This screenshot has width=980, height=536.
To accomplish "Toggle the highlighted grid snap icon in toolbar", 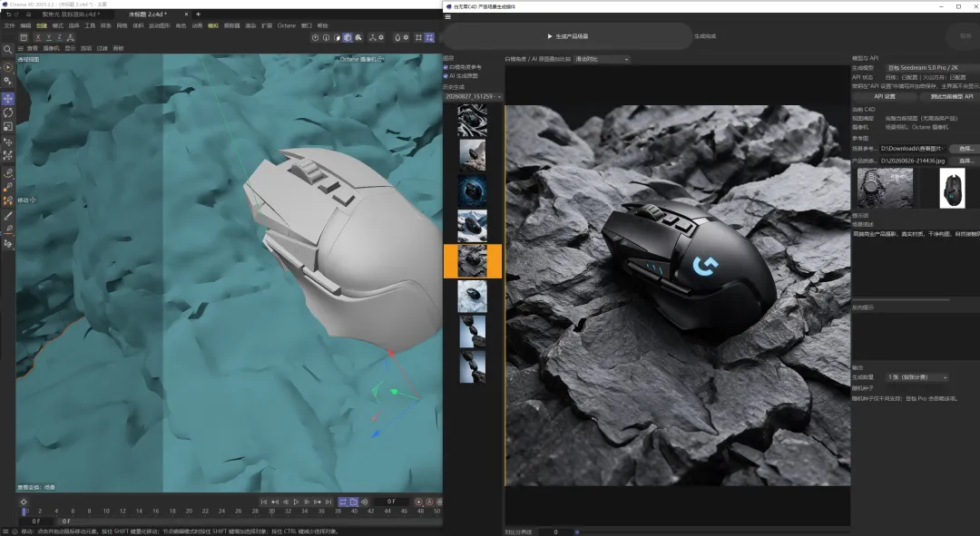I will (x=429, y=37).
